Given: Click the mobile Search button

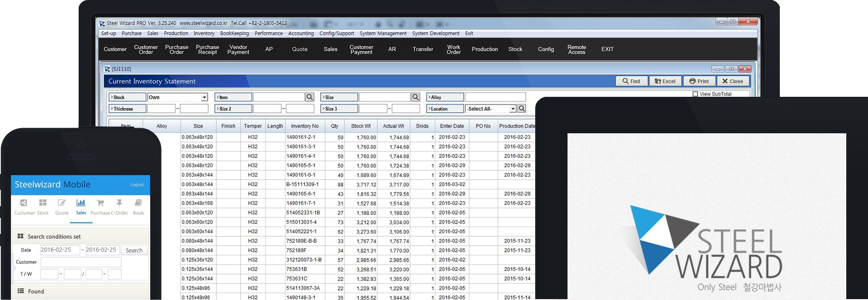Looking at the screenshot, I should point(134,250).
